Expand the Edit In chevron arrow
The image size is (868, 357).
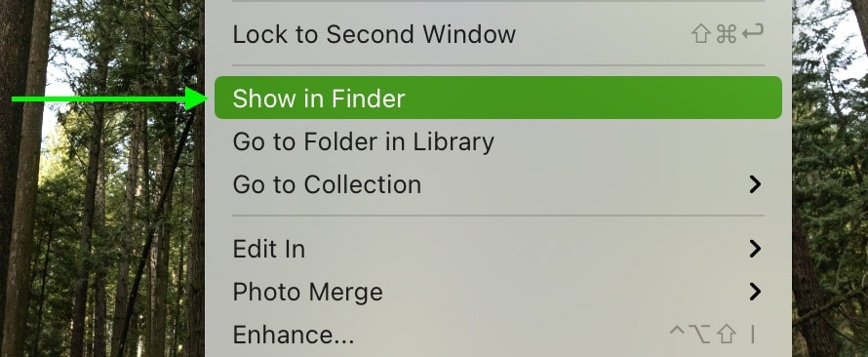click(755, 249)
